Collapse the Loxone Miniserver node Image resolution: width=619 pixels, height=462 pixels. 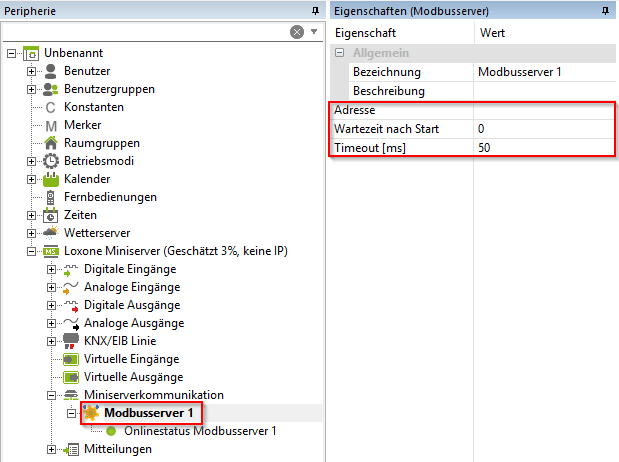click(31, 252)
